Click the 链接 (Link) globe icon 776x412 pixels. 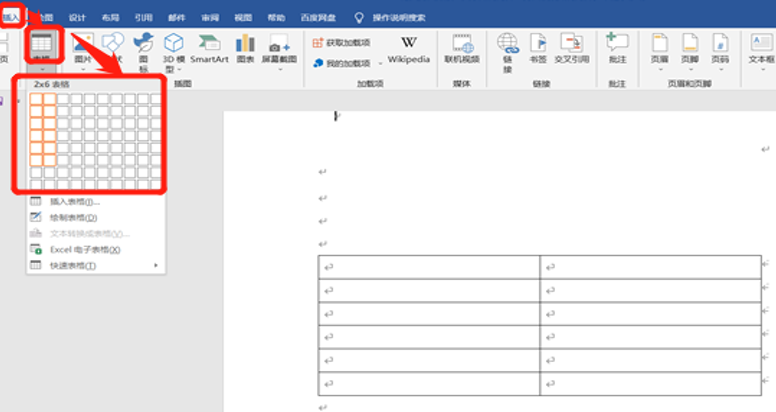click(x=508, y=43)
